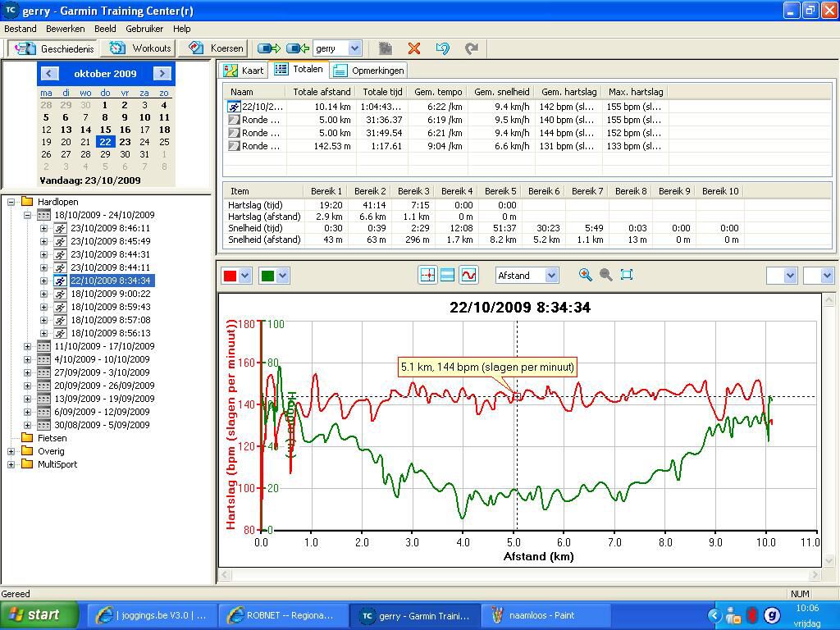The height and width of the screenshot is (630, 840).
Task: Switch to ROBNET taskbar window
Action: pos(283,616)
